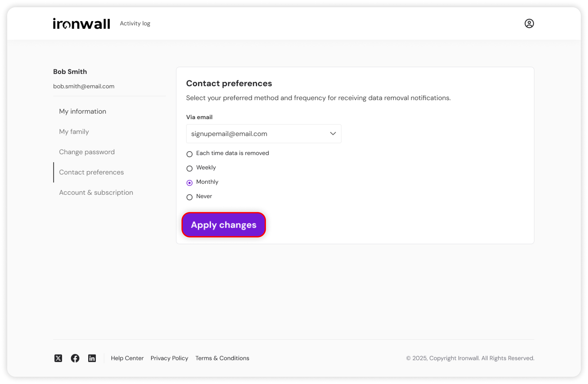
Task: Select Contact preferences in sidebar
Action: (x=91, y=172)
